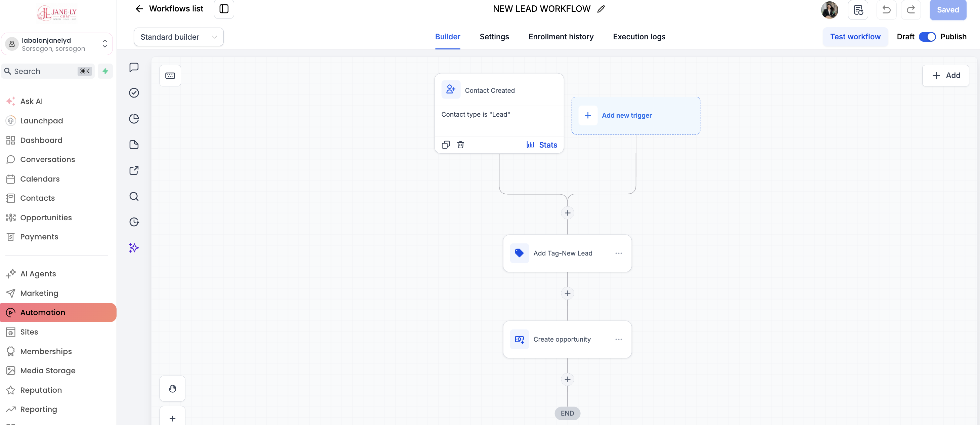This screenshot has width=980, height=425.
Task: Click the sticky note icon
Action: coord(134,145)
